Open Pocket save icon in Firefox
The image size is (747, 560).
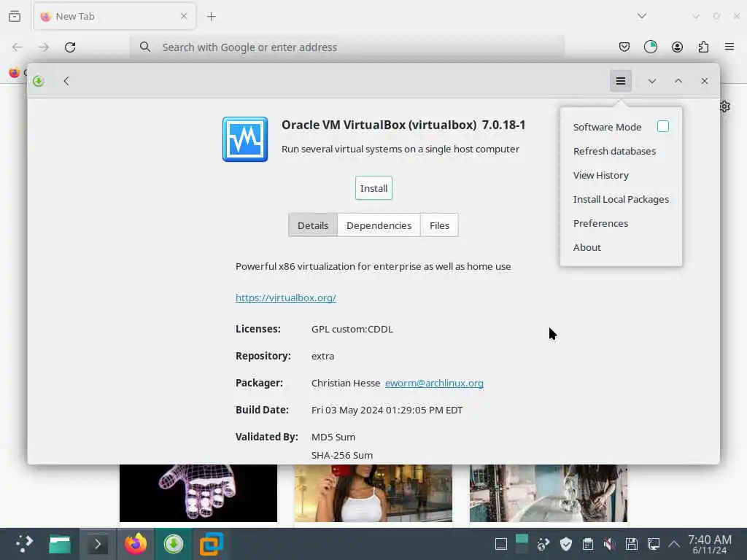(x=624, y=47)
